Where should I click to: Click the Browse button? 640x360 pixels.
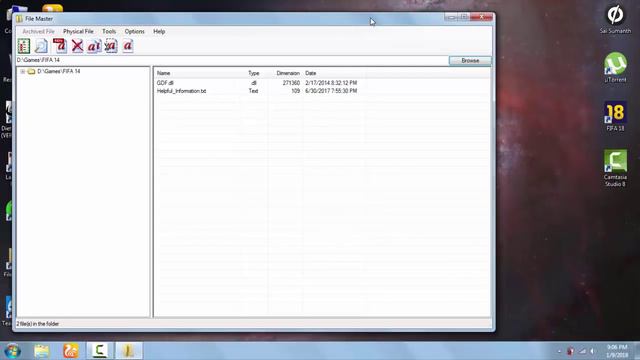(470, 60)
